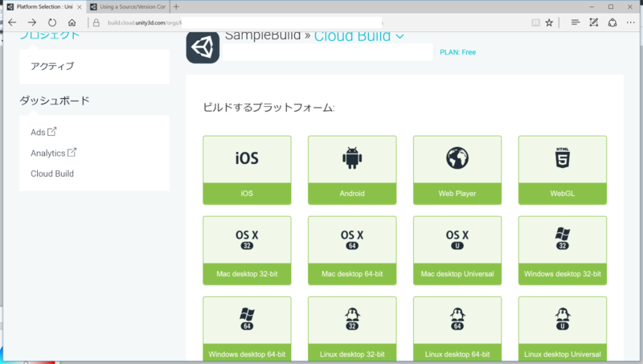
Task: Choose Mac desktop 64-bit platform
Action: tap(352, 251)
